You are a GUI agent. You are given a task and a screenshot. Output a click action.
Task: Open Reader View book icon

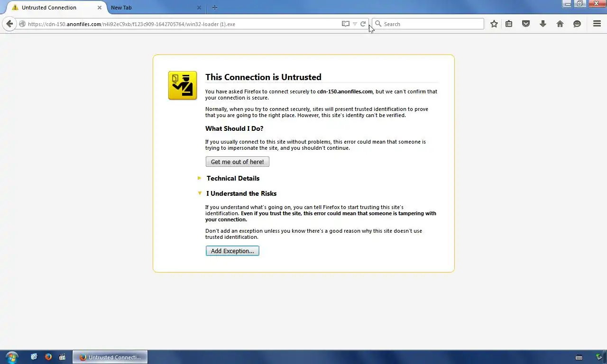[346, 24]
